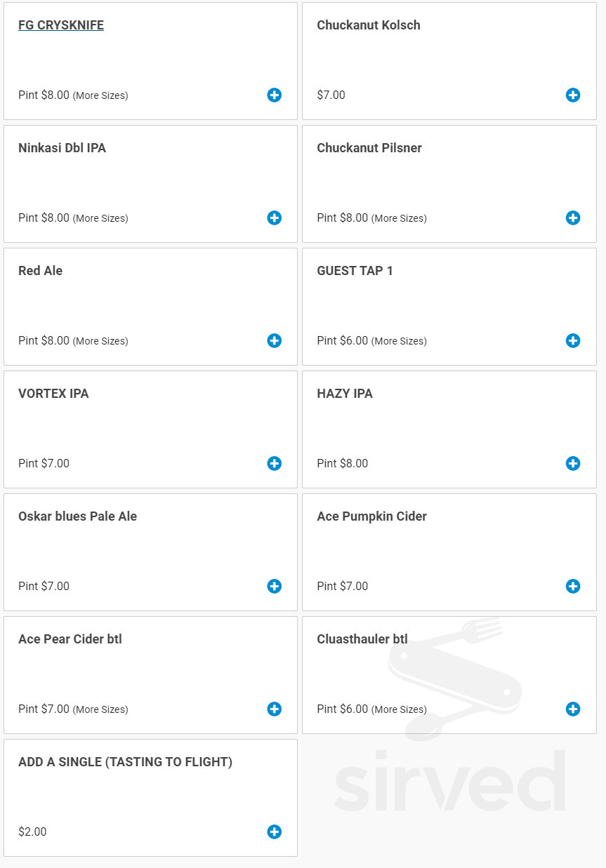Screen dimensions: 606x868
Task: Click the plus icon for FG CRYSKNIFE
Action: [x=274, y=95]
